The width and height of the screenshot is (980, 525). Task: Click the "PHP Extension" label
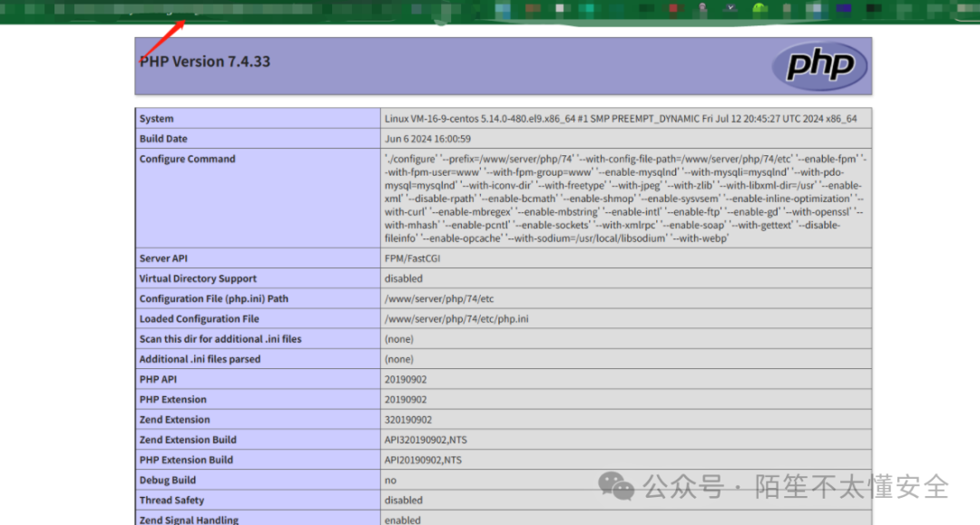[x=172, y=399]
